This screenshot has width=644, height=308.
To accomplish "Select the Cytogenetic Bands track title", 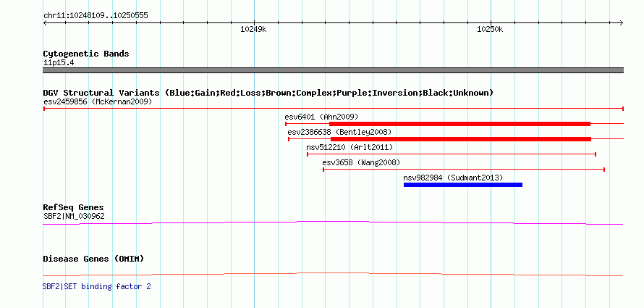I will [x=86, y=54].
